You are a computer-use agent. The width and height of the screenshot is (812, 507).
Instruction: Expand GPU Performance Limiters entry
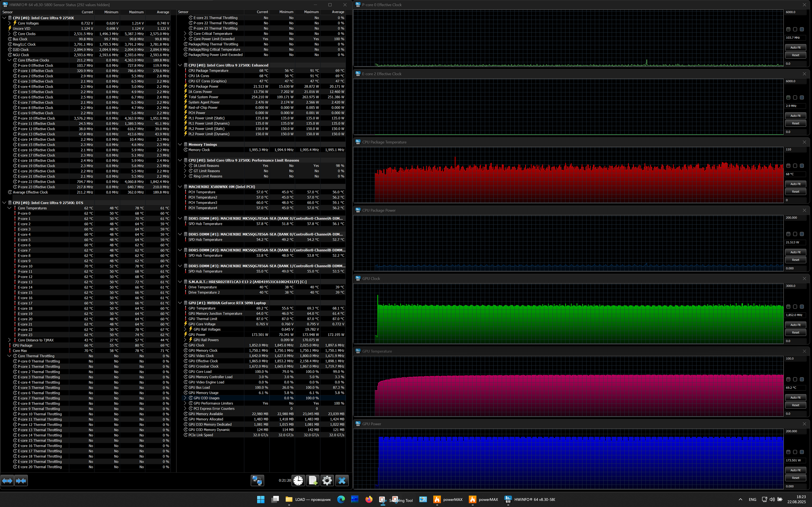coord(185,403)
